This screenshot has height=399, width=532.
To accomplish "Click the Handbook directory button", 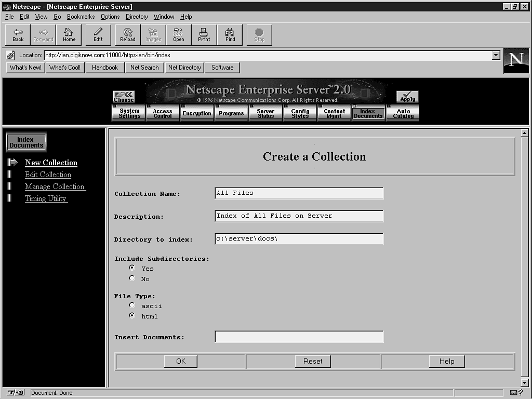I will click(105, 68).
